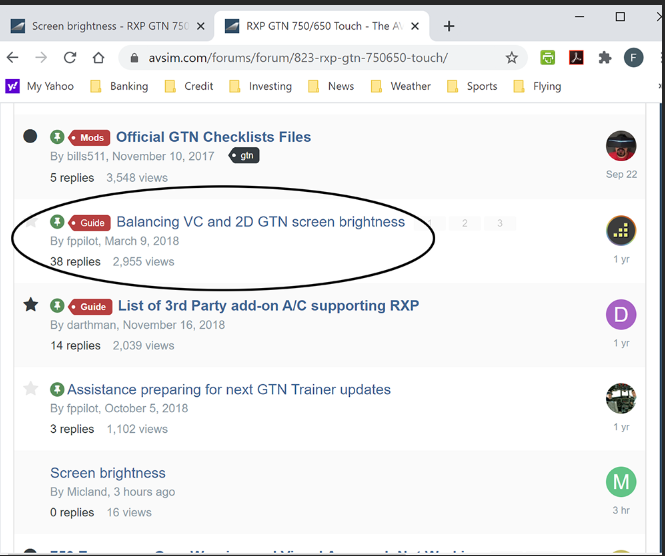Click the pinned icon on List of 3rd Party topic

[x=57, y=305]
